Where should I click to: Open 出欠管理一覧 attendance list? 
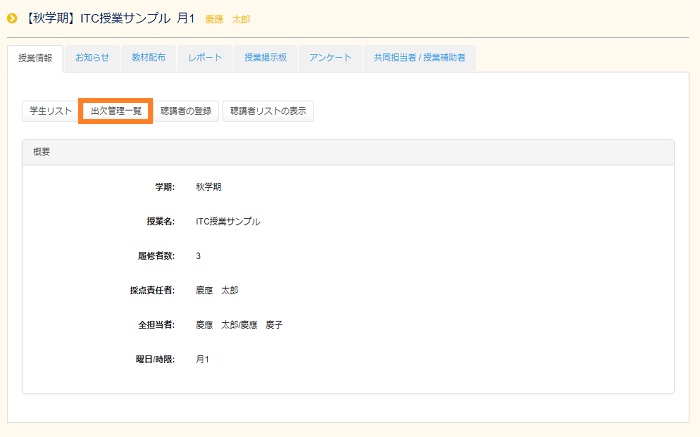116,111
